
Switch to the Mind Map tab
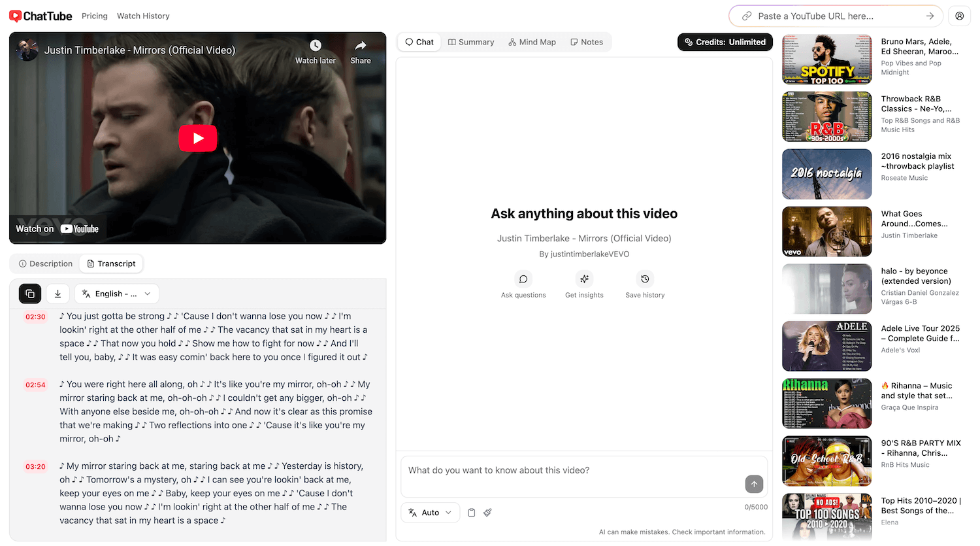pyautogui.click(x=532, y=42)
